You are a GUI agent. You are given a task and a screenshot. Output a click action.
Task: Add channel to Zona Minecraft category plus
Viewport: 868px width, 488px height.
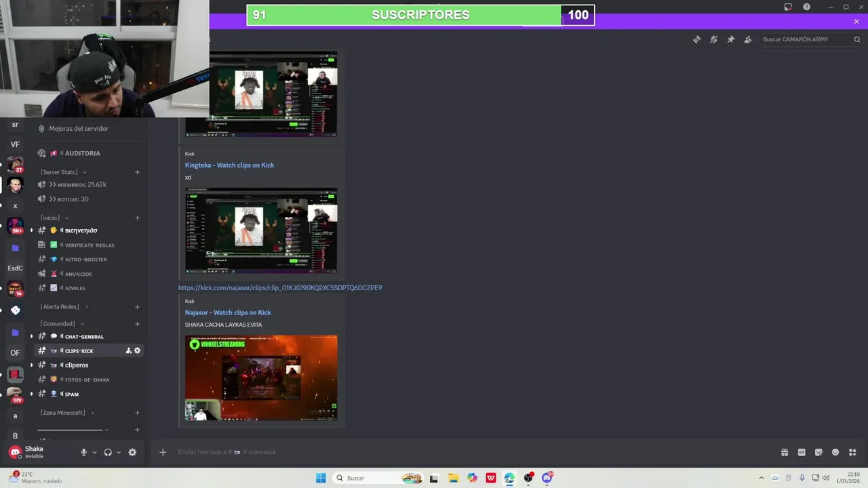[x=137, y=413]
